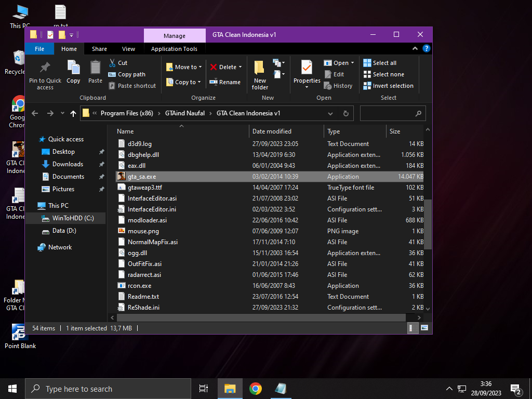The width and height of the screenshot is (532, 399).
Task: Click the red Delete icon
Action: click(x=214, y=67)
